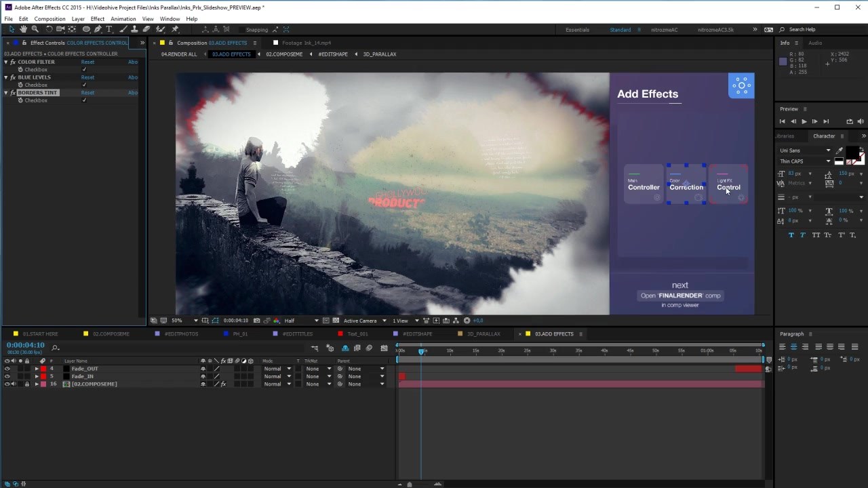Click the black text fill color swatch
The width and height of the screenshot is (868, 488).
coord(852,152)
